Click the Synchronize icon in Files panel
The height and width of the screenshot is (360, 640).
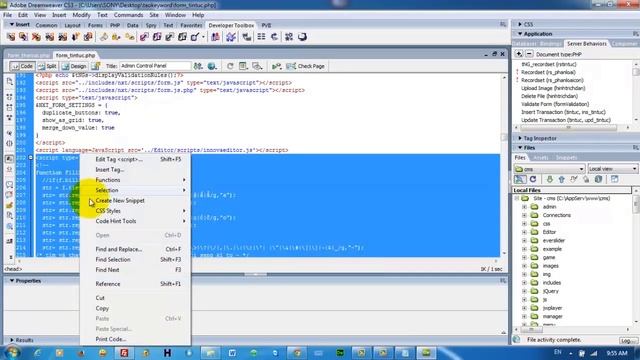[598, 179]
